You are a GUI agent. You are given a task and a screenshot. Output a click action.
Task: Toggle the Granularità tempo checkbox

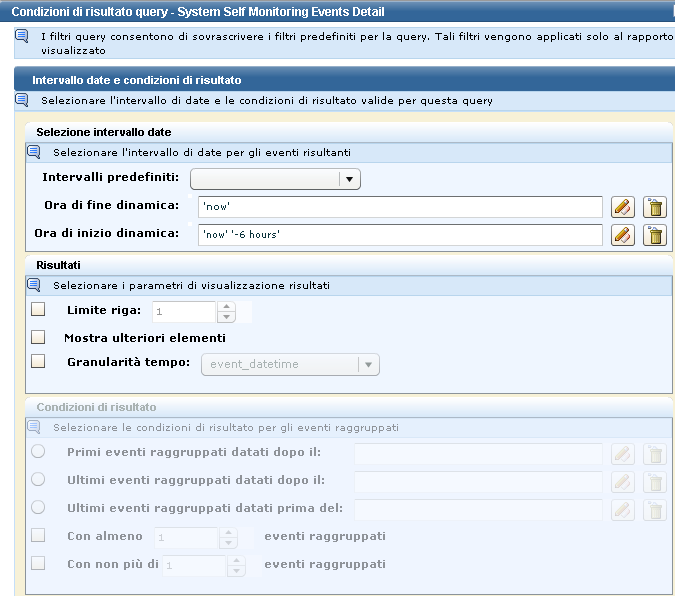tap(39, 362)
